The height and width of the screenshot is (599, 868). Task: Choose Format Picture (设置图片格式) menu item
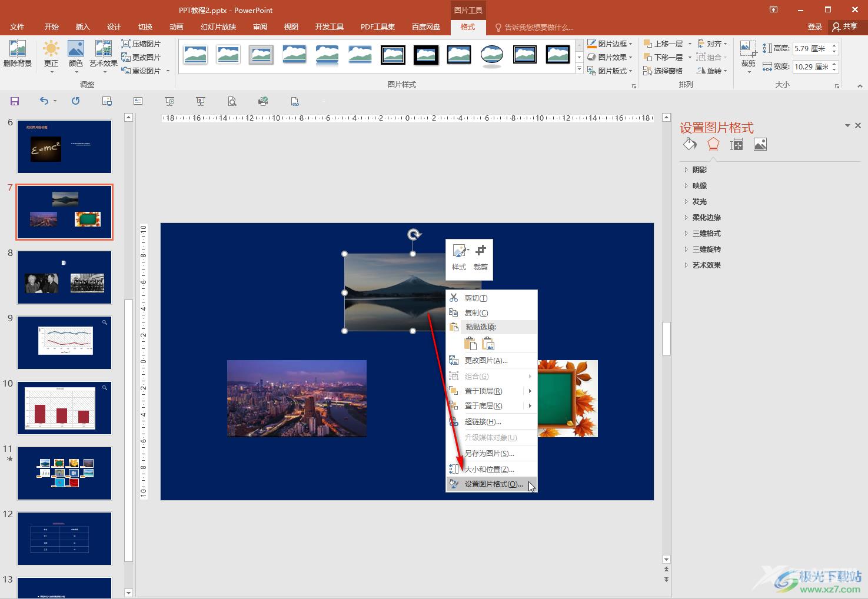pyautogui.click(x=491, y=484)
